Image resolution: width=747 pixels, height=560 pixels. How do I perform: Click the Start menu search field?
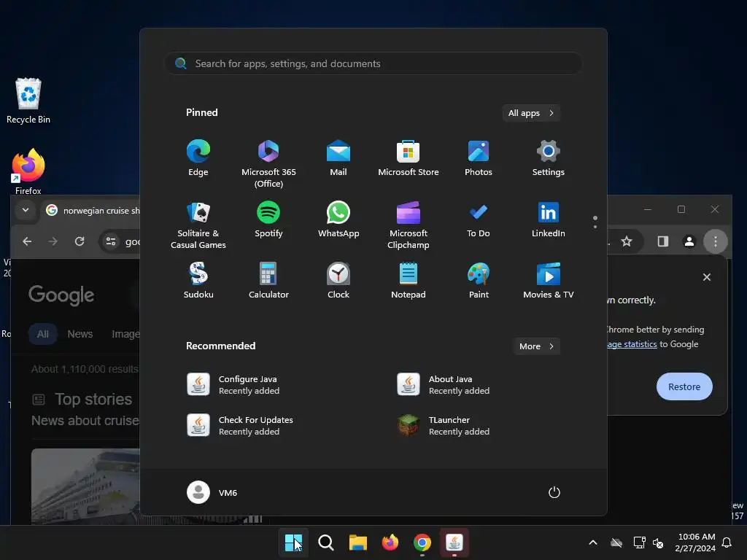(x=373, y=63)
